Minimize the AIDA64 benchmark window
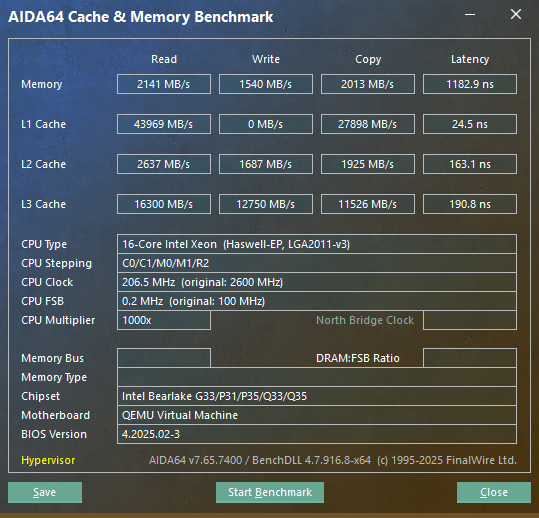Image resolution: width=539 pixels, height=518 pixels. (x=470, y=14)
